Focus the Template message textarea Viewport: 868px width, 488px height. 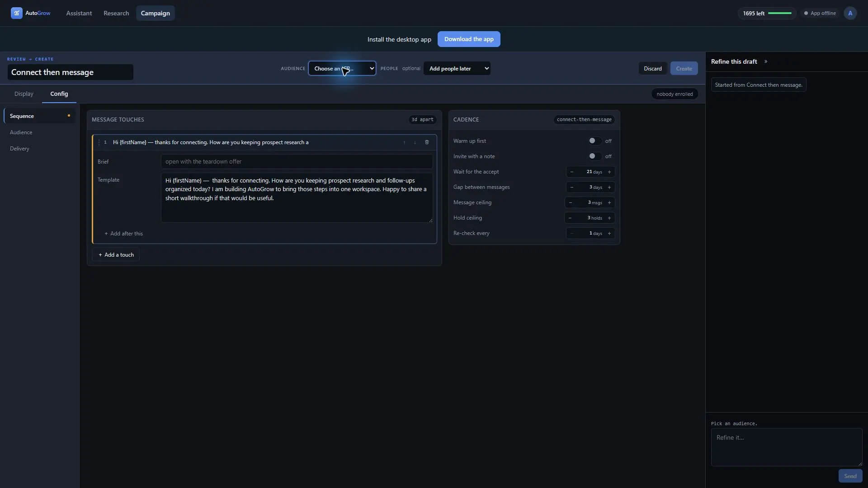[x=297, y=197]
